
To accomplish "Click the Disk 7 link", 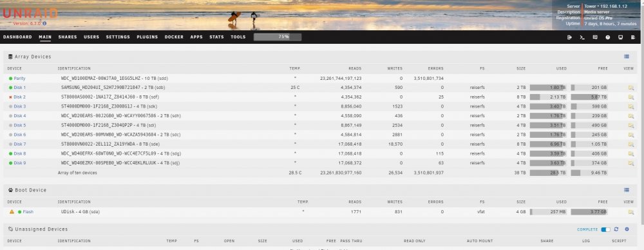I will (20, 144).
